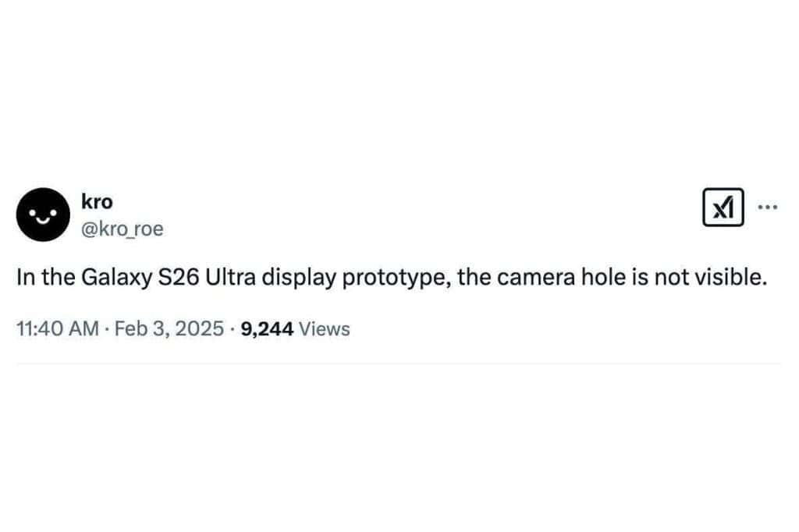Click the 11:40 AM timestamp
The image size is (799, 532).
58,328
